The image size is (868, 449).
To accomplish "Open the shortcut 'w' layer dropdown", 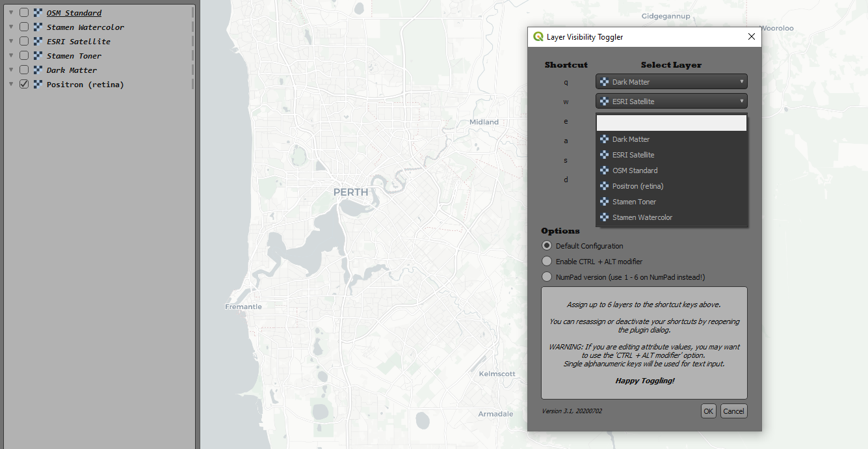I will (741, 101).
